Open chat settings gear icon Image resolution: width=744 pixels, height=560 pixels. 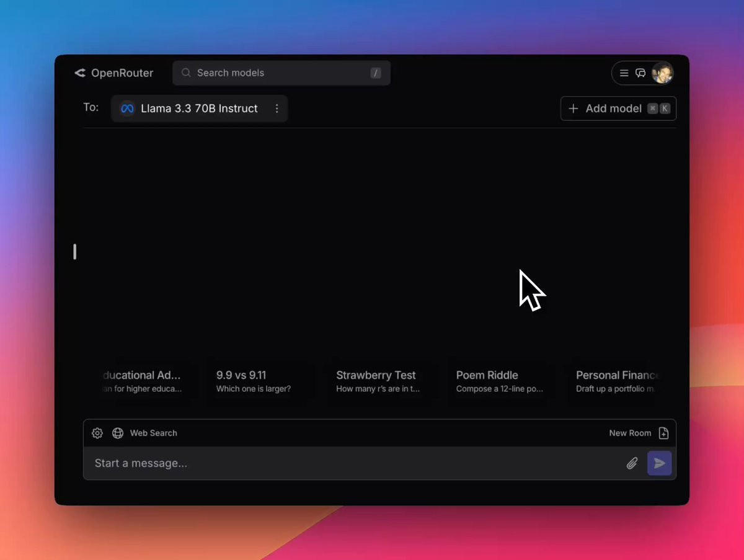(x=97, y=433)
